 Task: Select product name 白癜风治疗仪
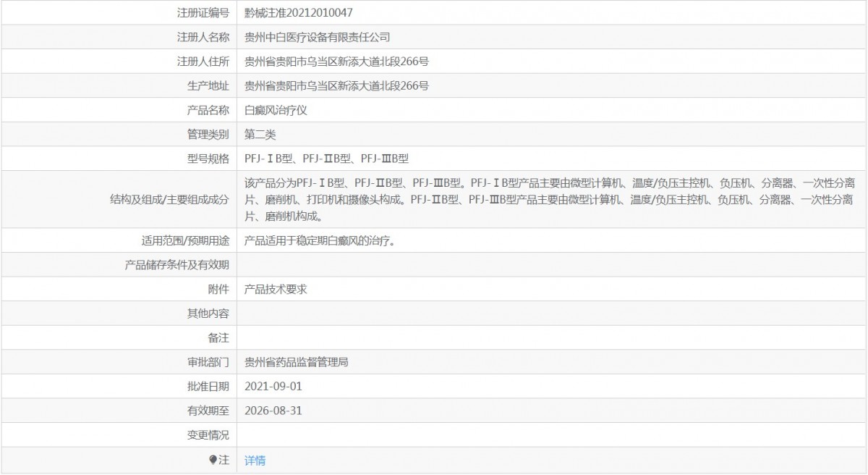276,110
